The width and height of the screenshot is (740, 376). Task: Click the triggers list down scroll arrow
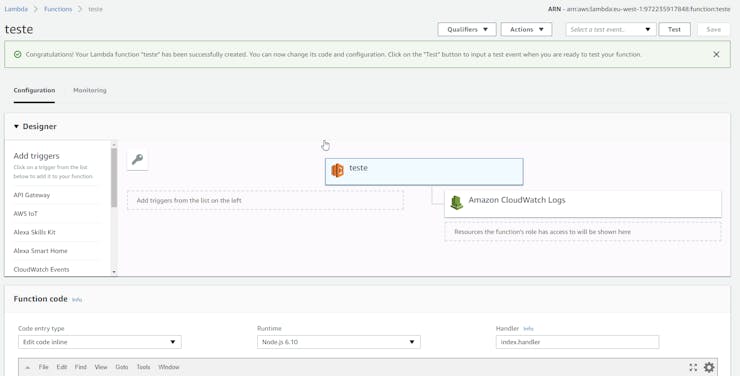(114, 272)
